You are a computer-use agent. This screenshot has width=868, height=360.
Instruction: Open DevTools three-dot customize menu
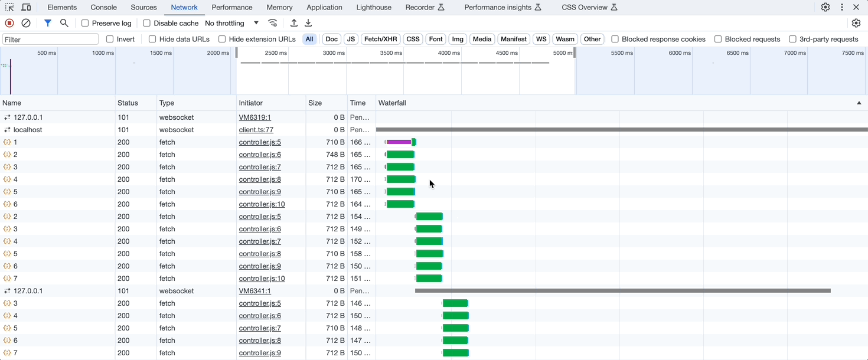(842, 7)
